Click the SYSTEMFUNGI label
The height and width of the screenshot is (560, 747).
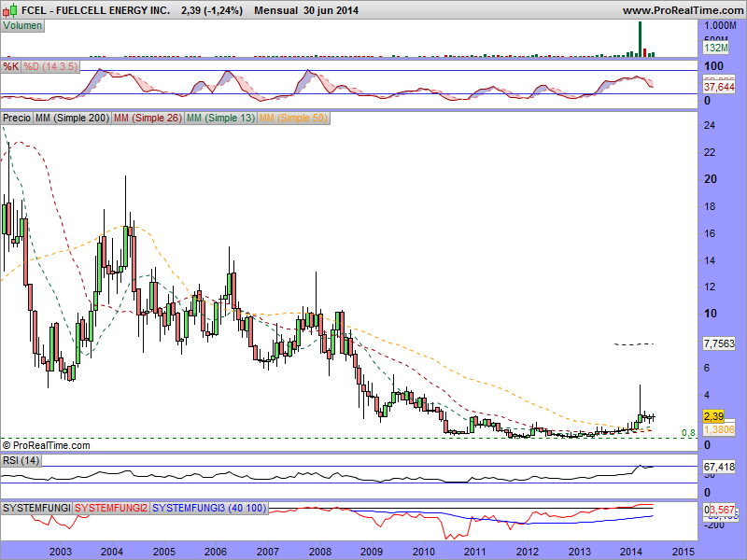(x=36, y=508)
